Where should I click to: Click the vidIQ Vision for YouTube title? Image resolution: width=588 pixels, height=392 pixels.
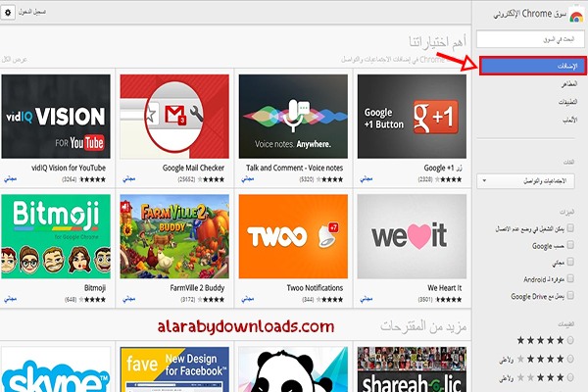(x=69, y=168)
